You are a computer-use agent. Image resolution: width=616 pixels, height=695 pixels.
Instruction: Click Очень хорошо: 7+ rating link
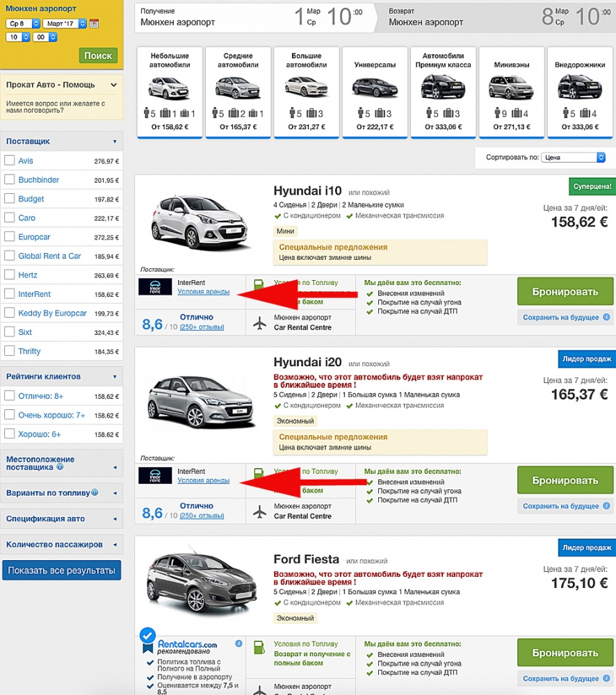pyautogui.click(x=51, y=415)
